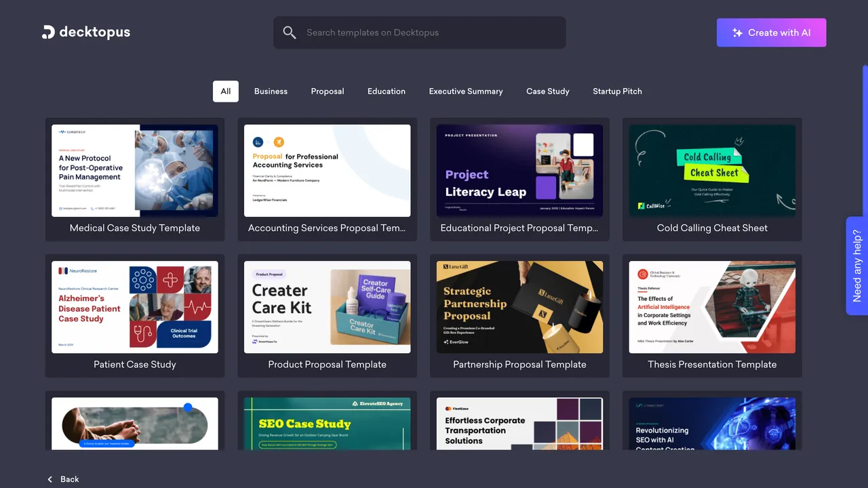
Task: Select the All category tab
Action: pyautogui.click(x=226, y=91)
